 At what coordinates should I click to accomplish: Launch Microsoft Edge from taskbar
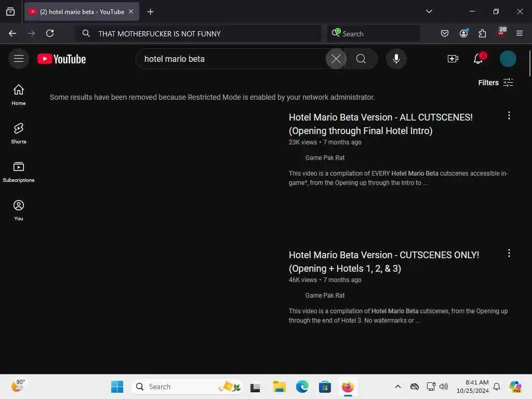pyautogui.click(x=302, y=387)
